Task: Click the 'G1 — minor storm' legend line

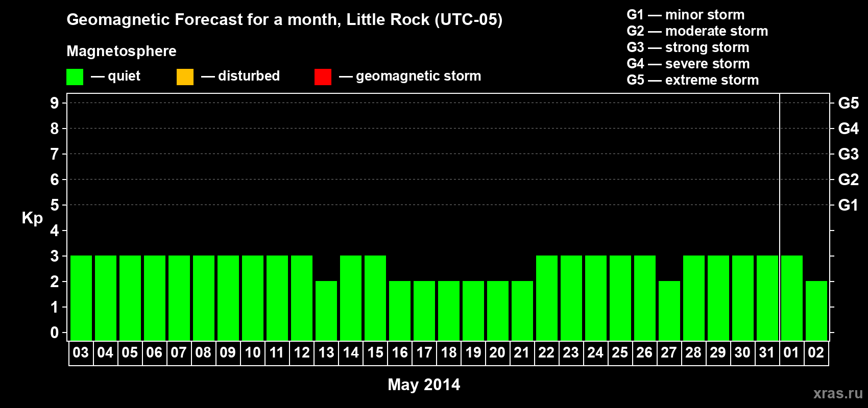Action: coord(685,15)
